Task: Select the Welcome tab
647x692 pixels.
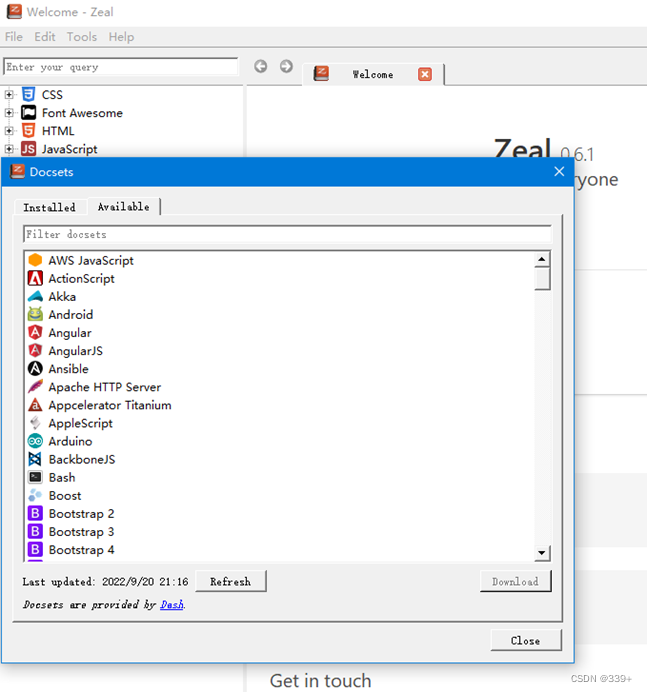Action: click(x=373, y=75)
